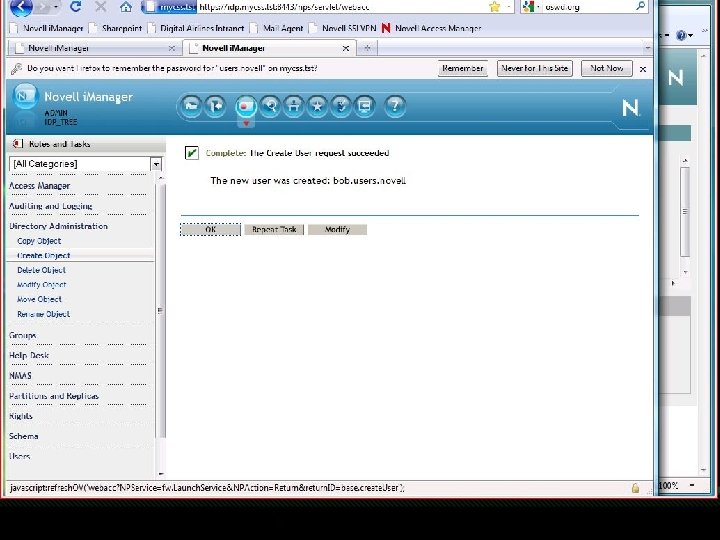
Task: Click the red Novell Access Manager bookmark icon
Action: (386, 28)
